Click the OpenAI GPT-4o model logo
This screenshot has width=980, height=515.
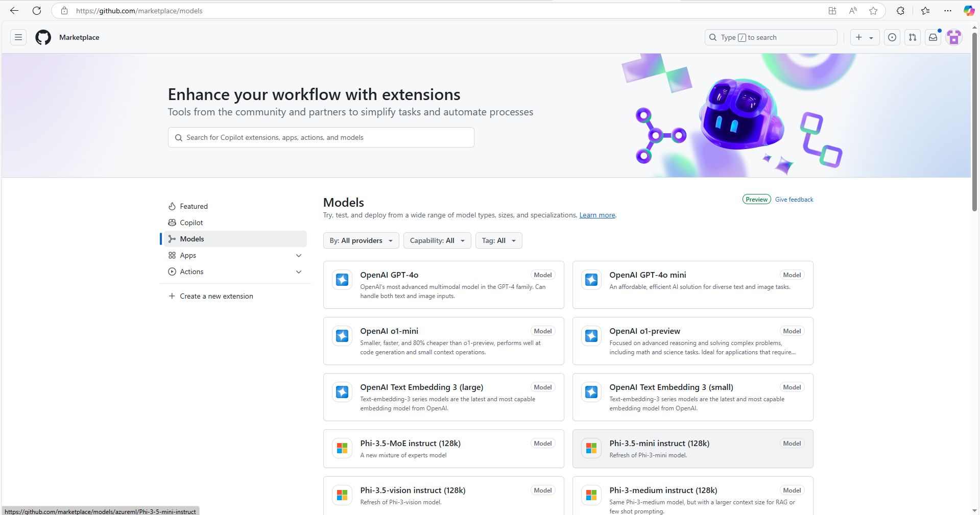pyautogui.click(x=342, y=280)
